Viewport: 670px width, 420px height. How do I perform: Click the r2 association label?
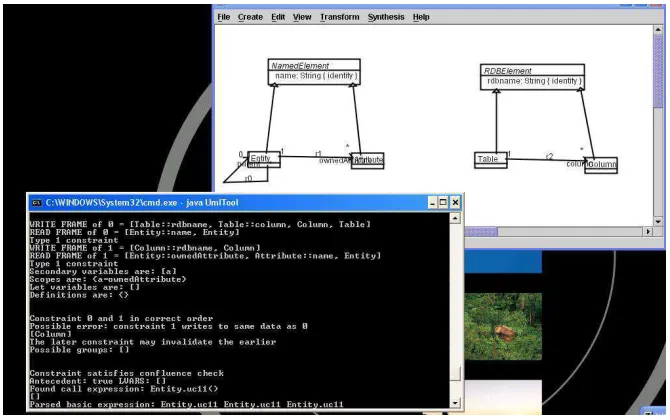pos(550,156)
